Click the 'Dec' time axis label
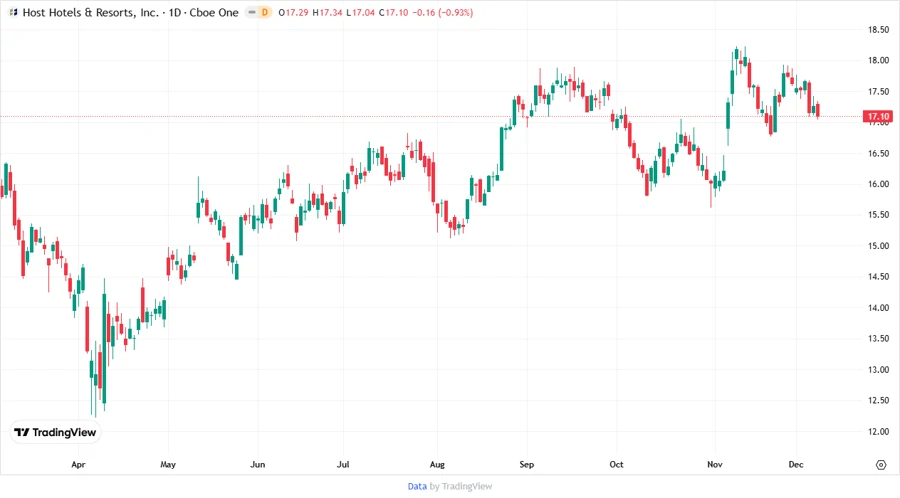The image size is (900, 498). point(796,464)
